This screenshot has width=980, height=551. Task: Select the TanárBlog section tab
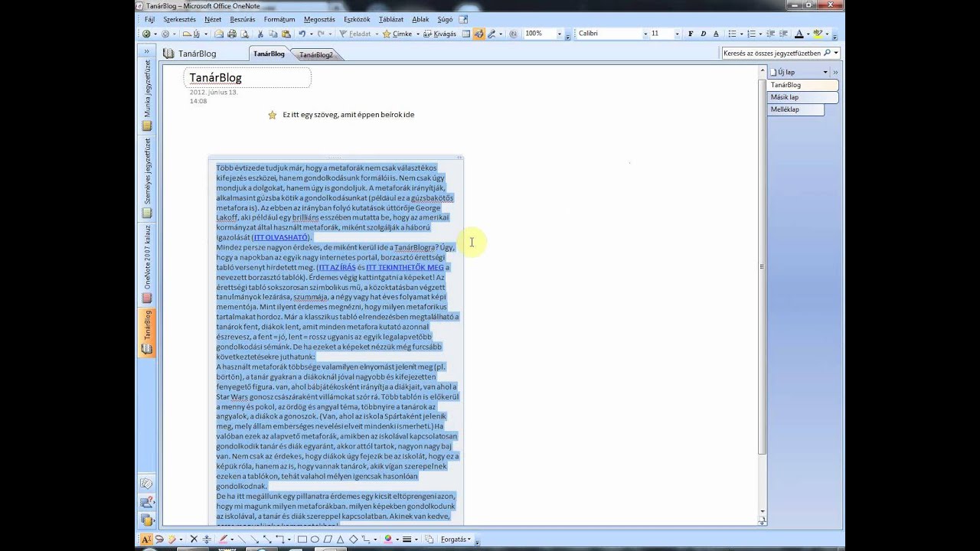(x=269, y=54)
